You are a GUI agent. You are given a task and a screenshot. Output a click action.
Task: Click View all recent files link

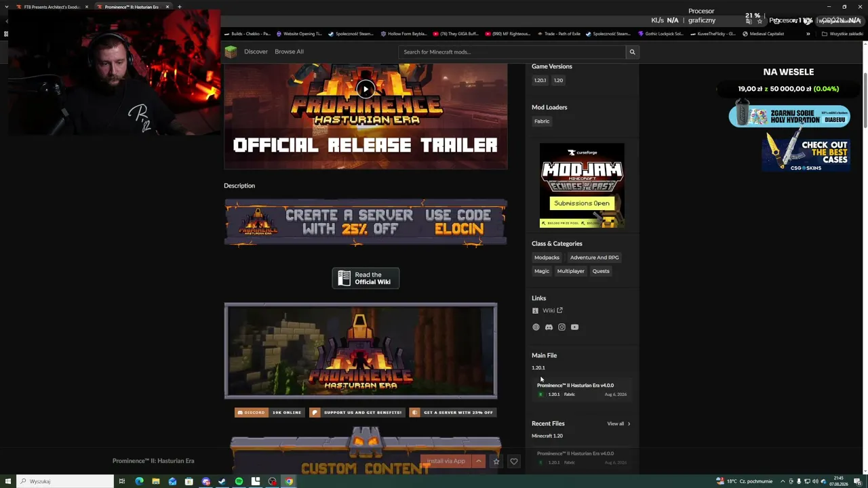(x=618, y=424)
